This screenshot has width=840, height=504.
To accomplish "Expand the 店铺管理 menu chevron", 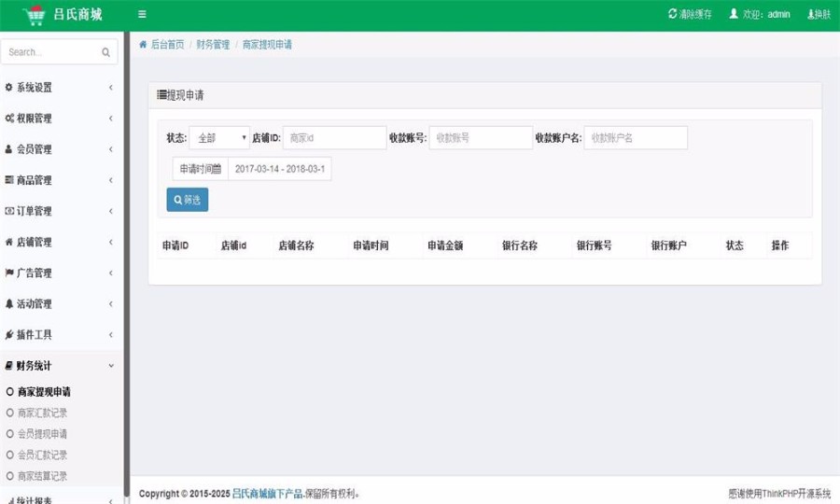I will tap(111, 242).
